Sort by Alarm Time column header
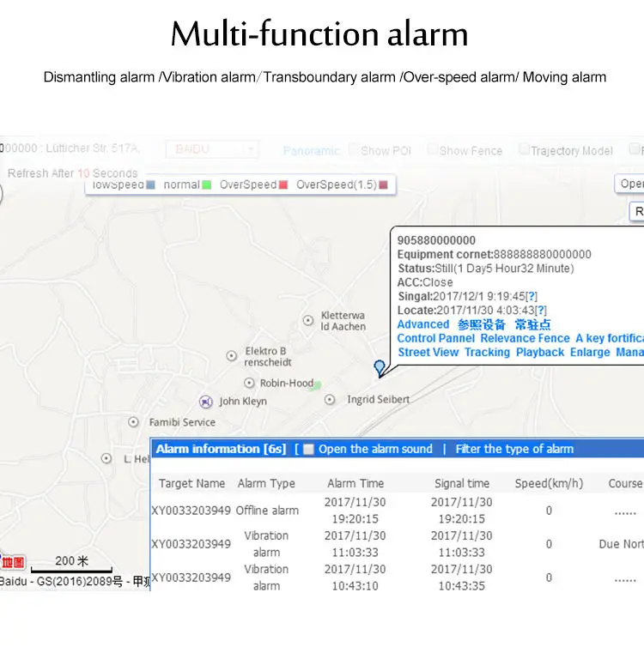The height and width of the screenshot is (653, 644). [x=355, y=483]
